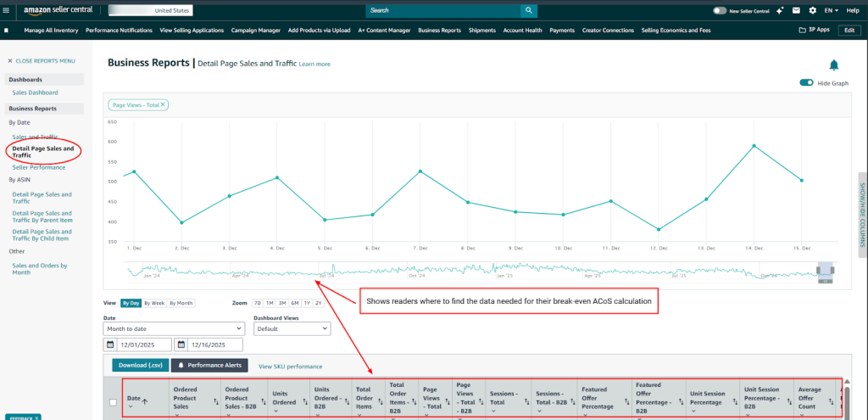Viewport: 868px width, 420px height.
Task: Expand chevron under Units Ordered header
Action: pyautogui.click(x=275, y=411)
